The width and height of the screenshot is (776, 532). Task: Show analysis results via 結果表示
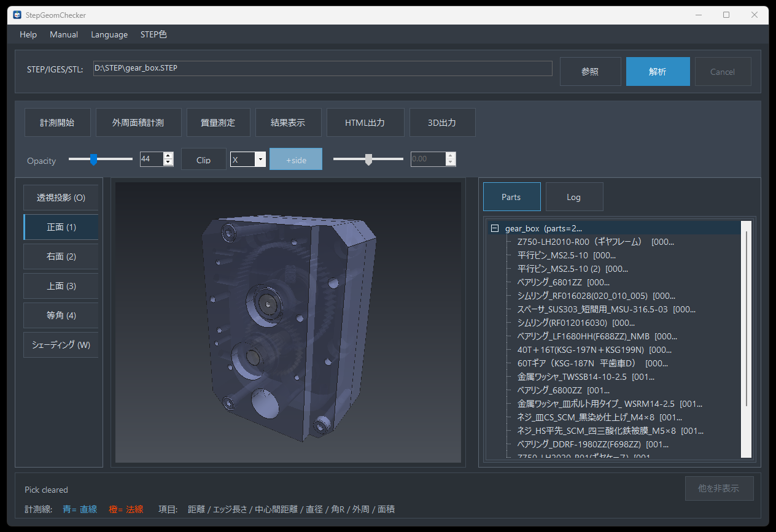(x=288, y=122)
